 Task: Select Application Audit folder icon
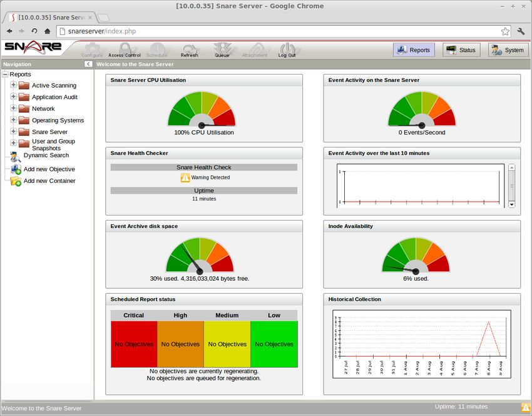tap(24, 96)
